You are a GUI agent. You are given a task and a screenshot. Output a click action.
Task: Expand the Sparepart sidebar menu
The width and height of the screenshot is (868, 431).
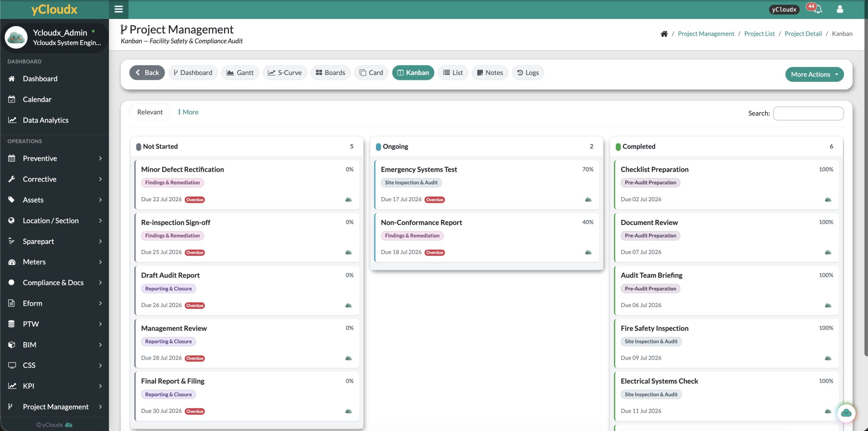pos(54,241)
